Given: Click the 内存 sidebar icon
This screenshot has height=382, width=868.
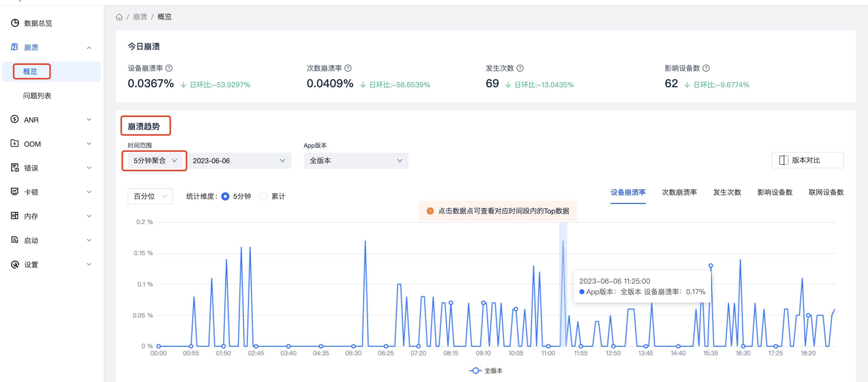Looking at the screenshot, I should (x=15, y=216).
